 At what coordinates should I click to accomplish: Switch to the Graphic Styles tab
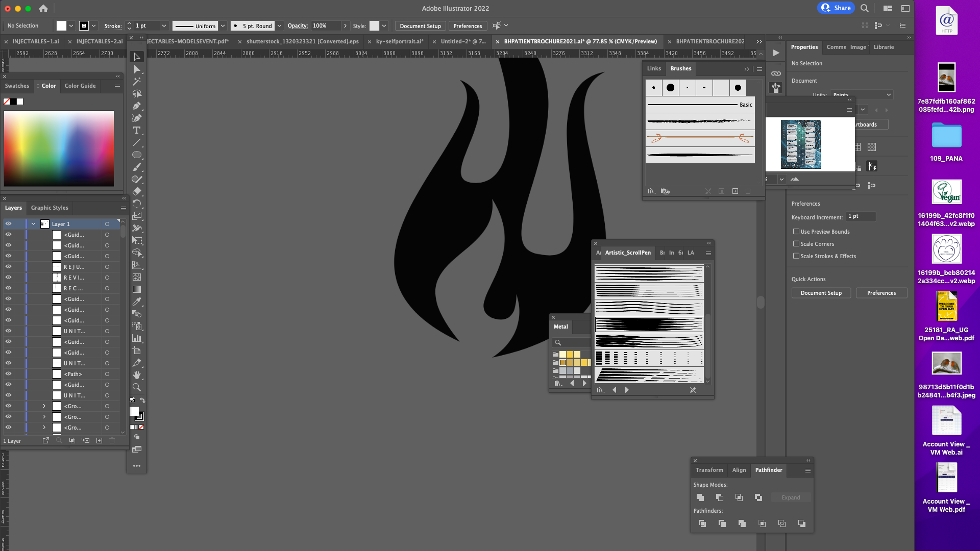click(50, 208)
